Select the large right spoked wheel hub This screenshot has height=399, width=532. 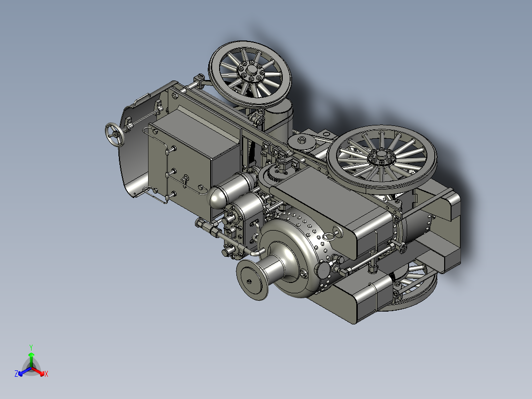(382, 157)
